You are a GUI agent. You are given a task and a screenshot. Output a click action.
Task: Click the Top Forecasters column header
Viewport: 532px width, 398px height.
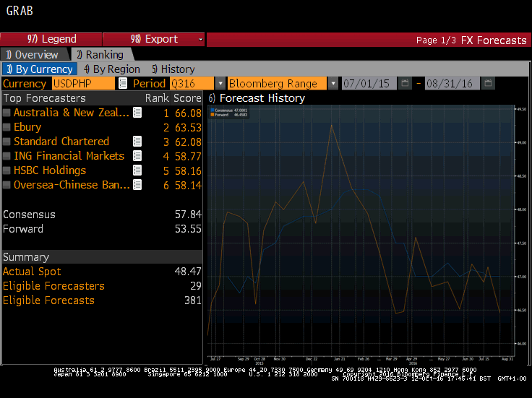pos(44,98)
